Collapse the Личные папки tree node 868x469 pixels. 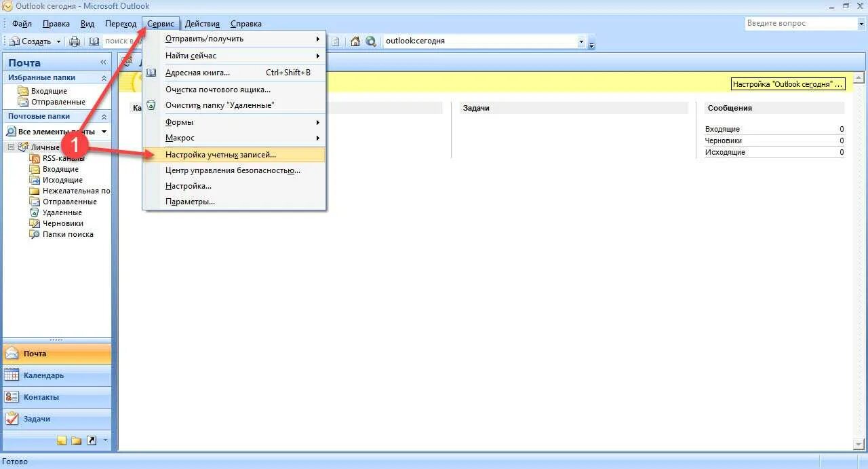coord(11,147)
